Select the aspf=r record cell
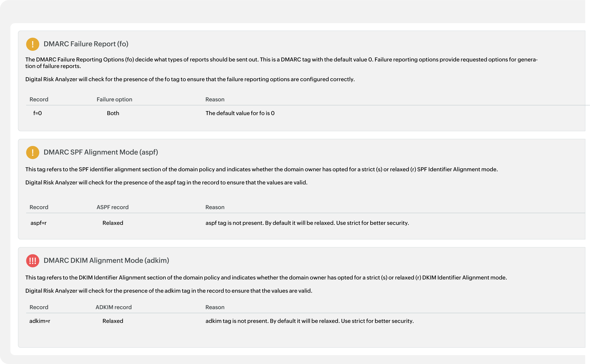This screenshot has width=590, height=364. tap(38, 223)
